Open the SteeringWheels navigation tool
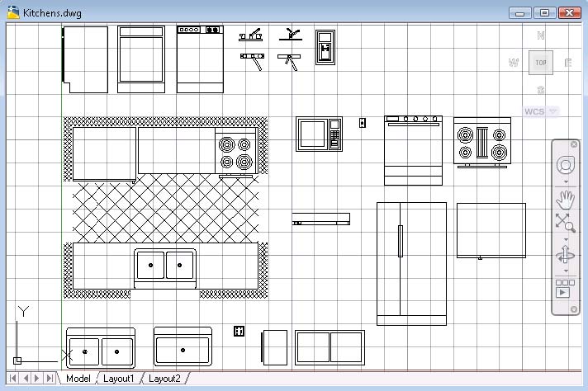The image size is (588, 391). click(x=566, y=165)
